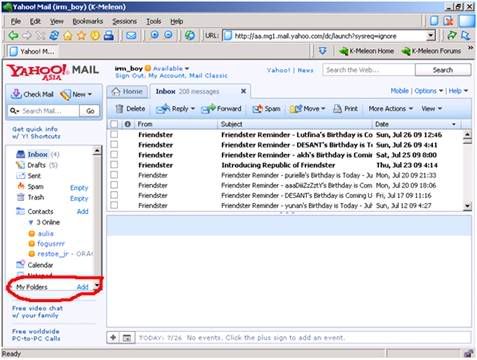The image size is (477, 360).
Task: Open the View dropdown
Action: click(x=431, y=109)
